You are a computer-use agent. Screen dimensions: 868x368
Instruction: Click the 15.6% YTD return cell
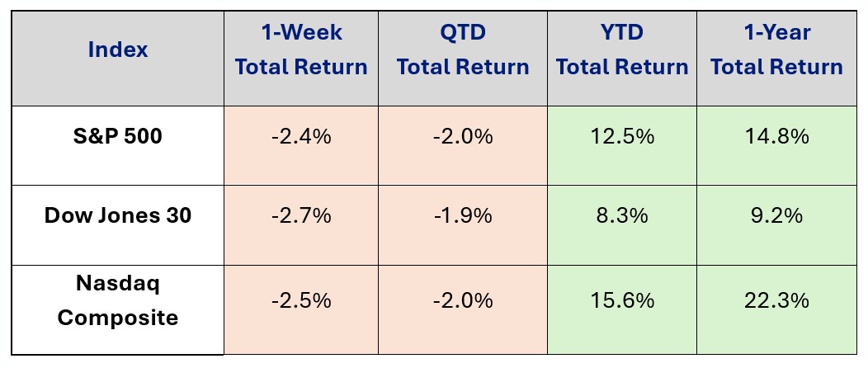[x=622, y=300]
